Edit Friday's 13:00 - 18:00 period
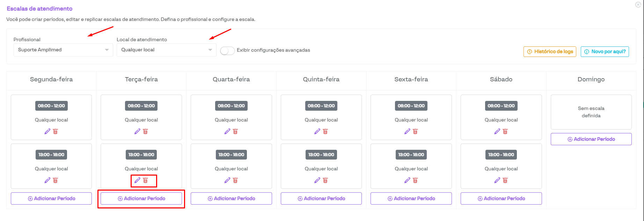Viewport: 644px width, 221px height. tap(407, 181)
